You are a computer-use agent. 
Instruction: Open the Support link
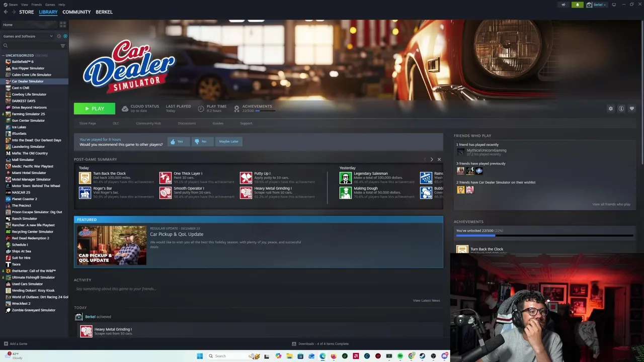(246, 123)
